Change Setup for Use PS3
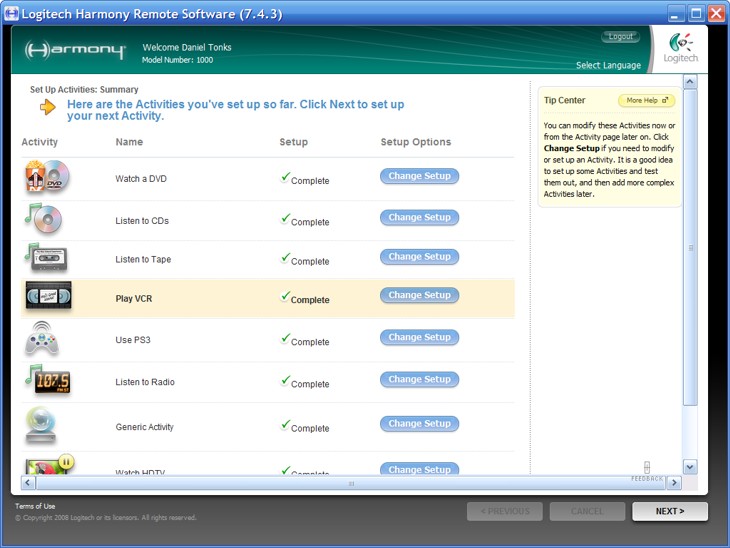The image size is (730, 548). pos(419,337)
